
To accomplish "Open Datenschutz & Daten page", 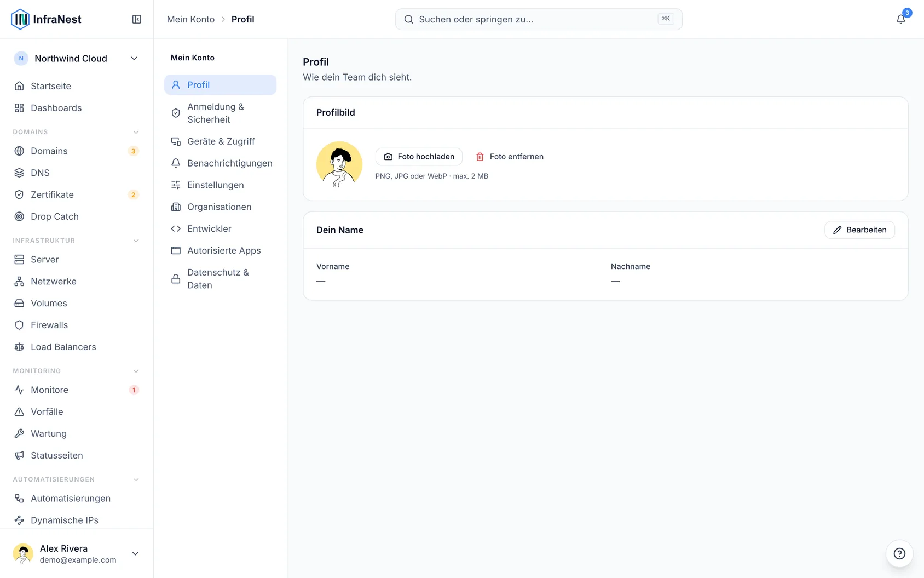I will pos(220,279).
